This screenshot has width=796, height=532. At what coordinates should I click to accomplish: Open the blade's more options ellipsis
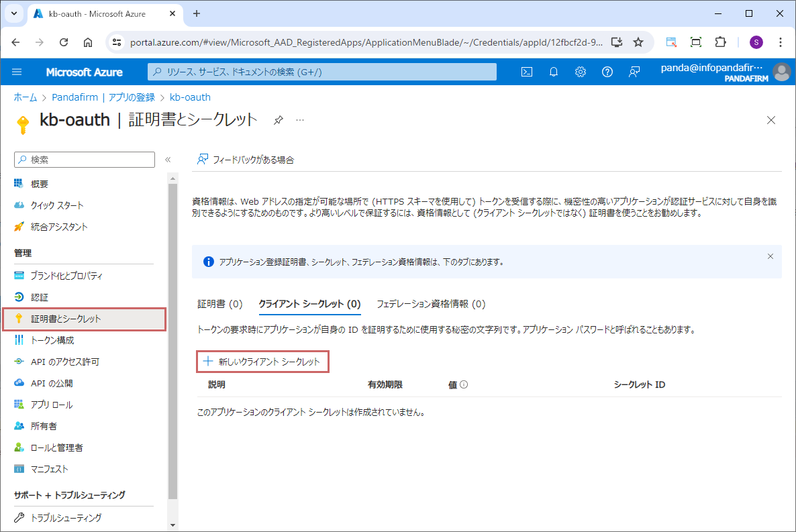[x=300, y=120]
